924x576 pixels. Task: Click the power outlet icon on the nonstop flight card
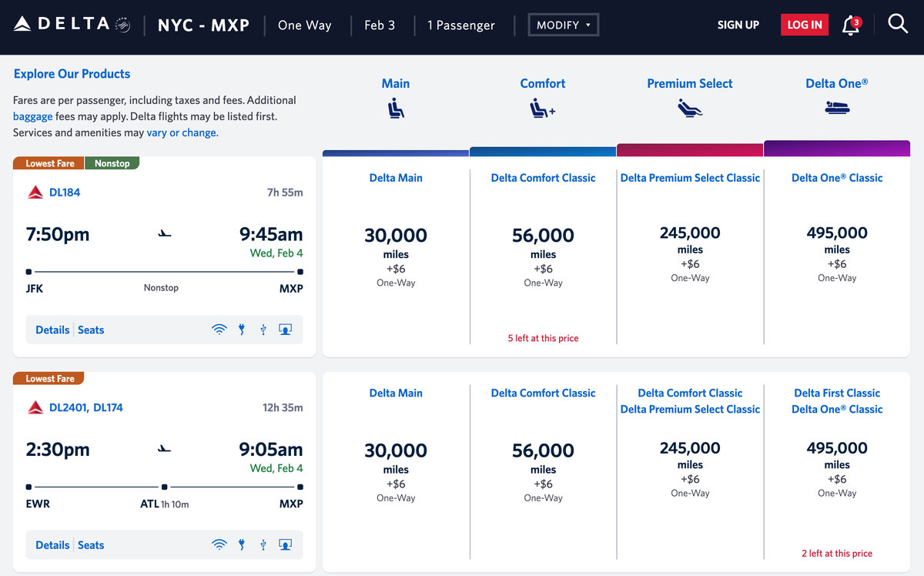click(241, 329)
